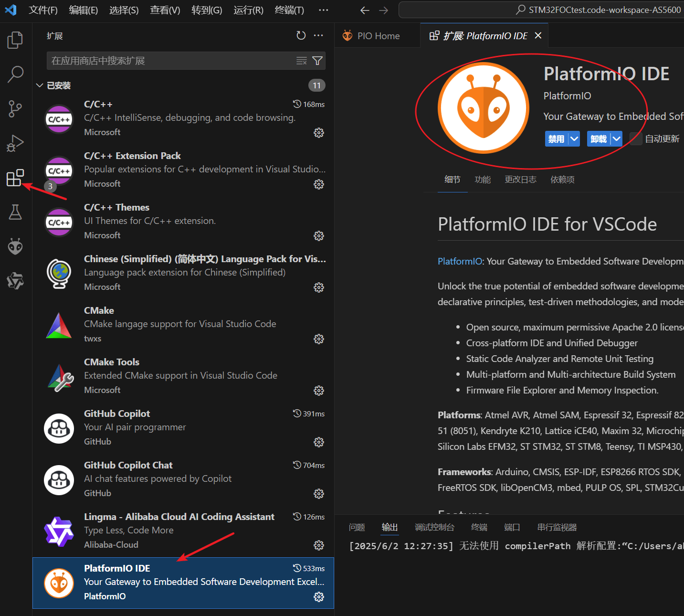Viewport: 684px width, 616px height.
Task: Select the CMake Tools extension
Action: point(183,376)
